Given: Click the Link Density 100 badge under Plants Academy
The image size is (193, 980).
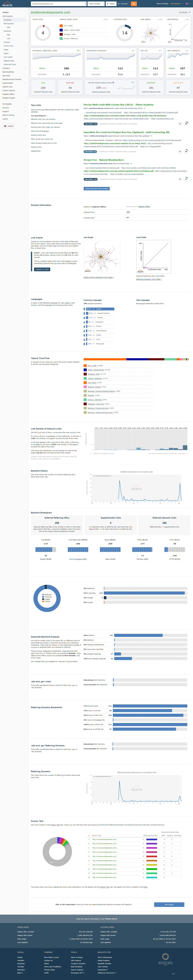Looking at the screenshot, I should pyautogui.click(x=90, y=124).
